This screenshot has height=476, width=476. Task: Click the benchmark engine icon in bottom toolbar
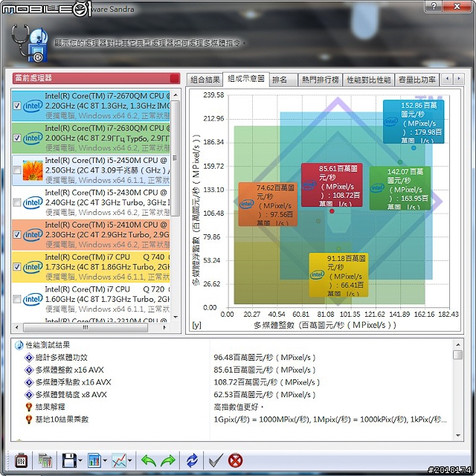click(22, 460)
